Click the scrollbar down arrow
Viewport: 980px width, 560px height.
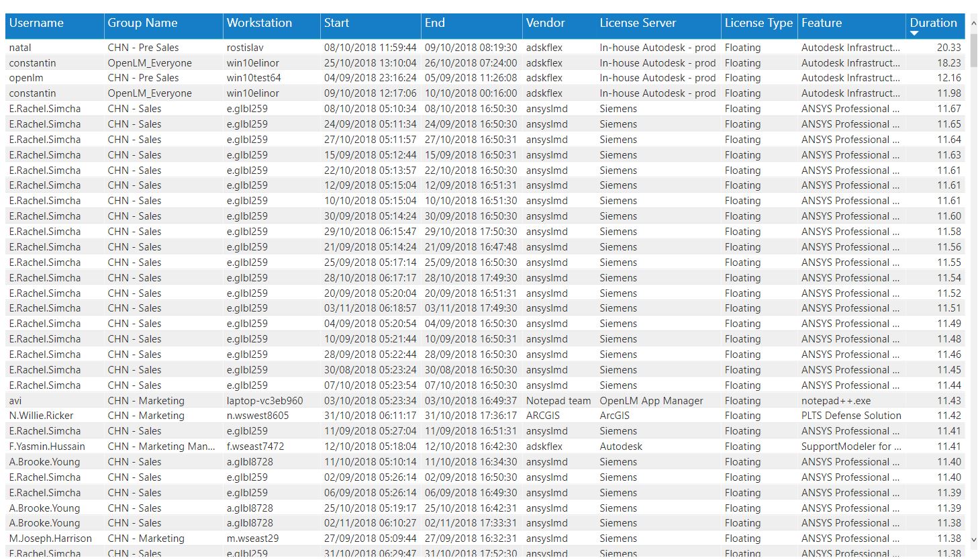point(974,539)
